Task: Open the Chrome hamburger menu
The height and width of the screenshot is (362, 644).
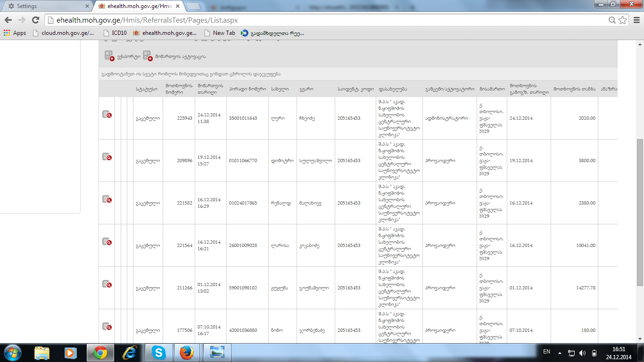Action: [636, 20]
